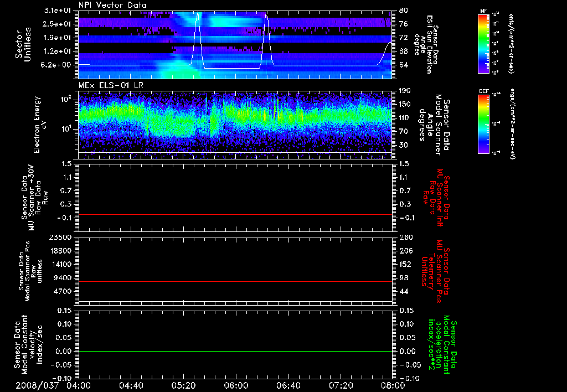The height and width of the screenshot is (392, 567).
Task: Click the 4700 scanner position tick label
Action: pyautogui.click(x=62, y=291)
